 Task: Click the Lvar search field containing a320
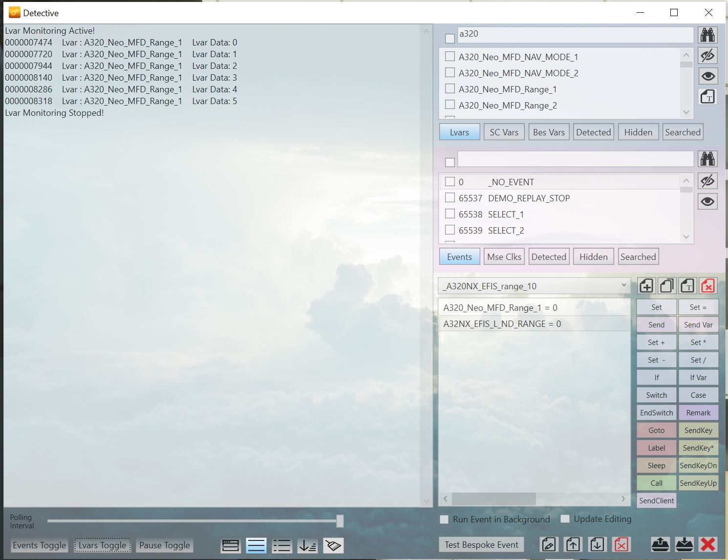click(575, 34)
